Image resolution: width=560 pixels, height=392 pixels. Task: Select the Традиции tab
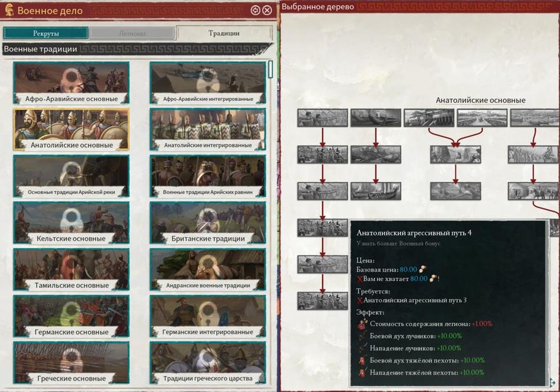tap(224, 33)
